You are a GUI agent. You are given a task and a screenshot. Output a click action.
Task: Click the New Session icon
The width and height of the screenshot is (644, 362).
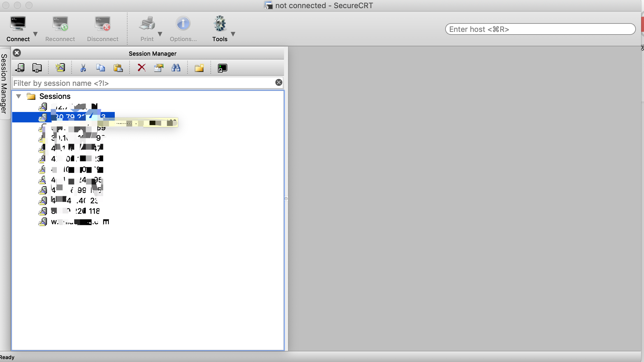[60, 68]
